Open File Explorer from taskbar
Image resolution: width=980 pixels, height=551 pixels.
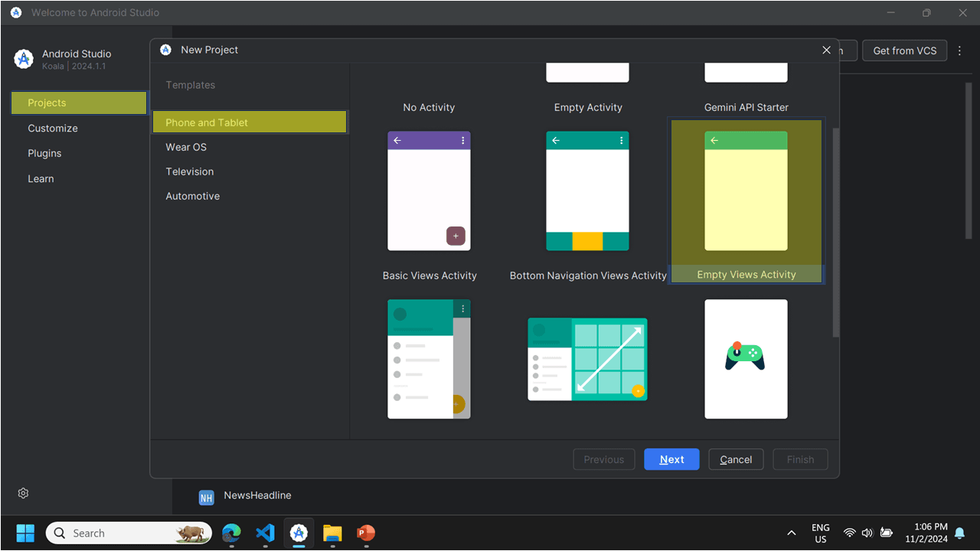point(332,533)
